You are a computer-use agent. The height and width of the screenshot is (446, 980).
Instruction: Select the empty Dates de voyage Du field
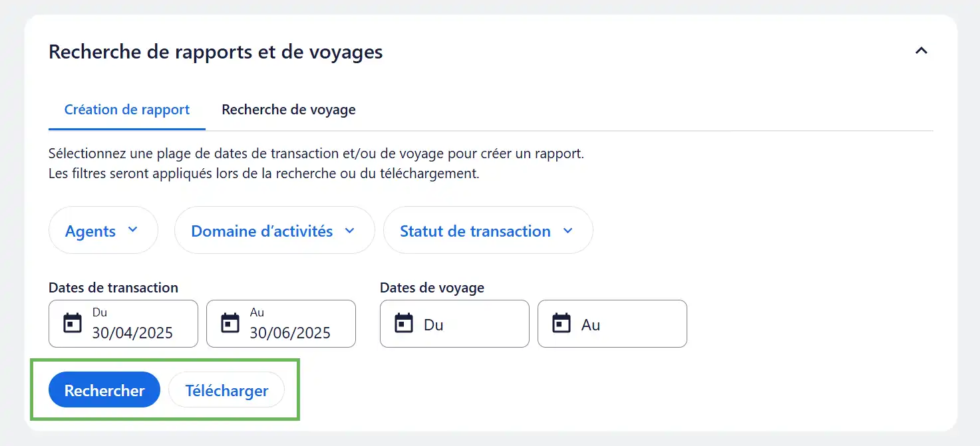[466, 324]
